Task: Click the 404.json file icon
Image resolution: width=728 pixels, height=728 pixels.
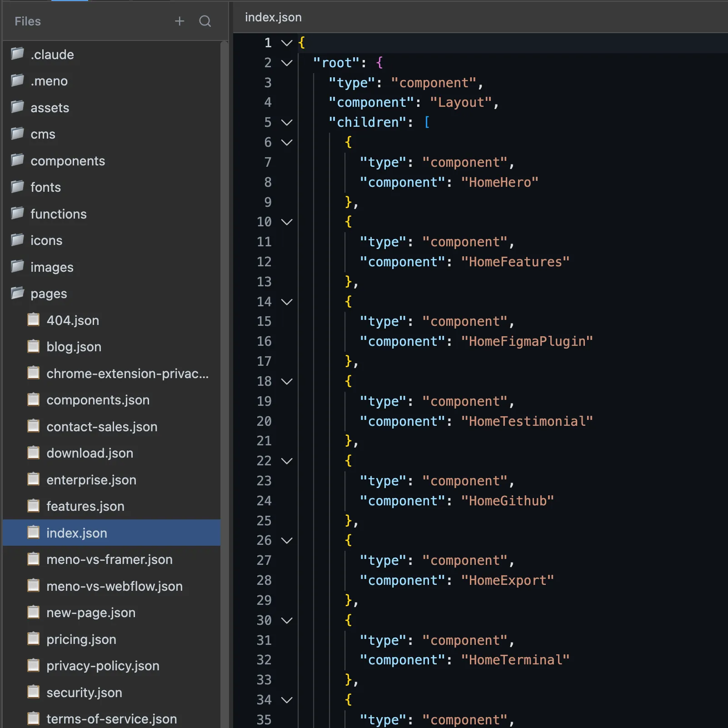Action: (33, 320)
